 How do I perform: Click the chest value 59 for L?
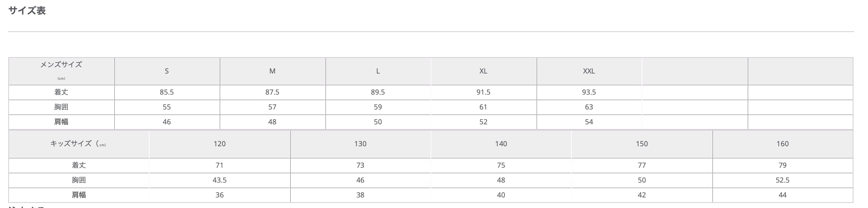[378, 107]
